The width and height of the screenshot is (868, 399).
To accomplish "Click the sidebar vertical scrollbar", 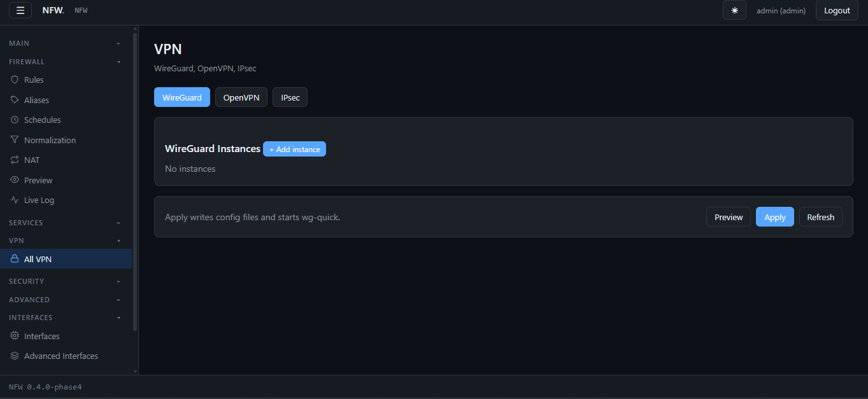I will point(135,181).
